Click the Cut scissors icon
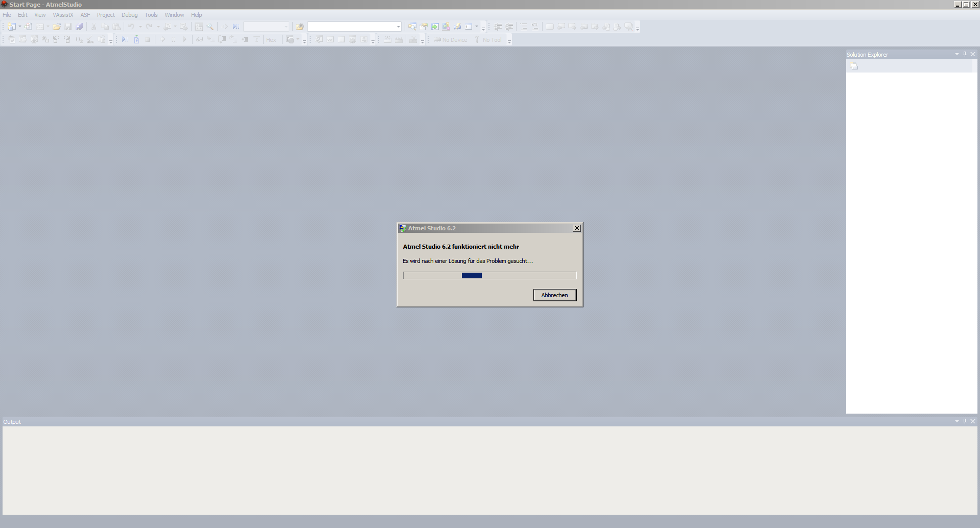 [94, 27]
